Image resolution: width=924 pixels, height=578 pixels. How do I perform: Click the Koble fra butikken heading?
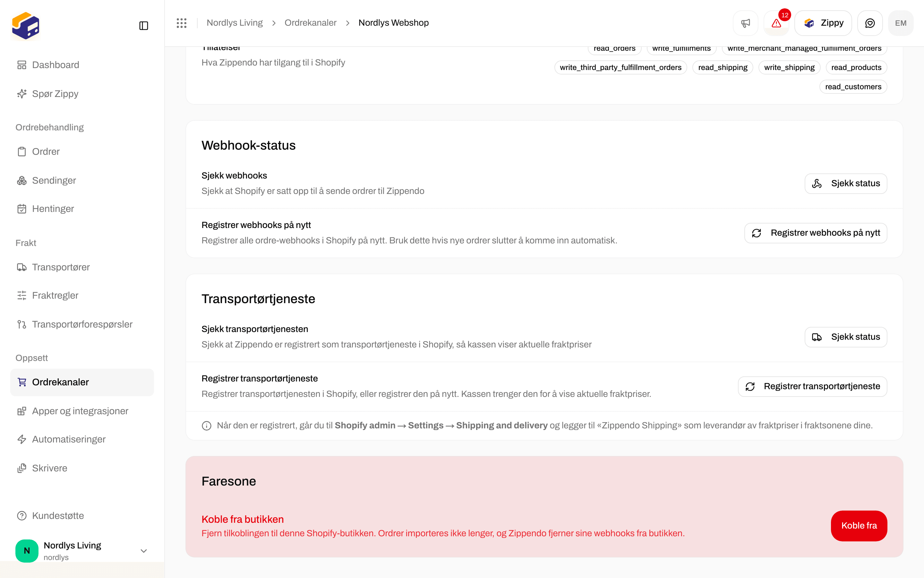(x=243, y=519)
